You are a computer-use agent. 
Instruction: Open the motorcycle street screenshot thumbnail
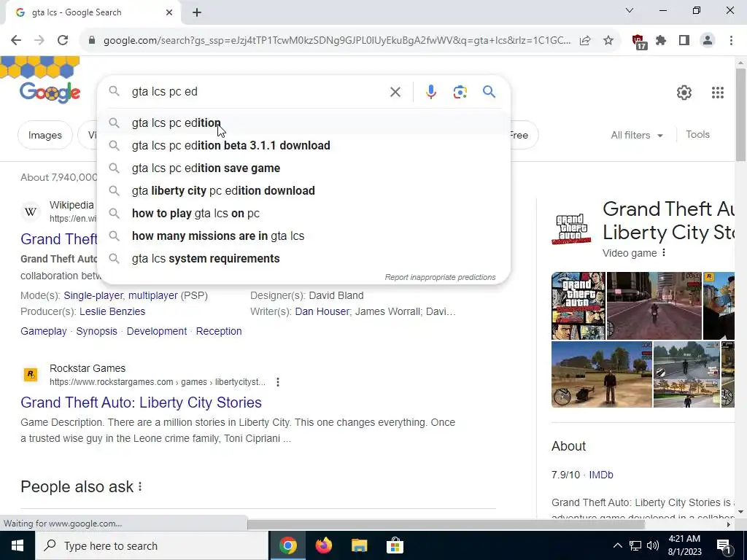[654, 306]
